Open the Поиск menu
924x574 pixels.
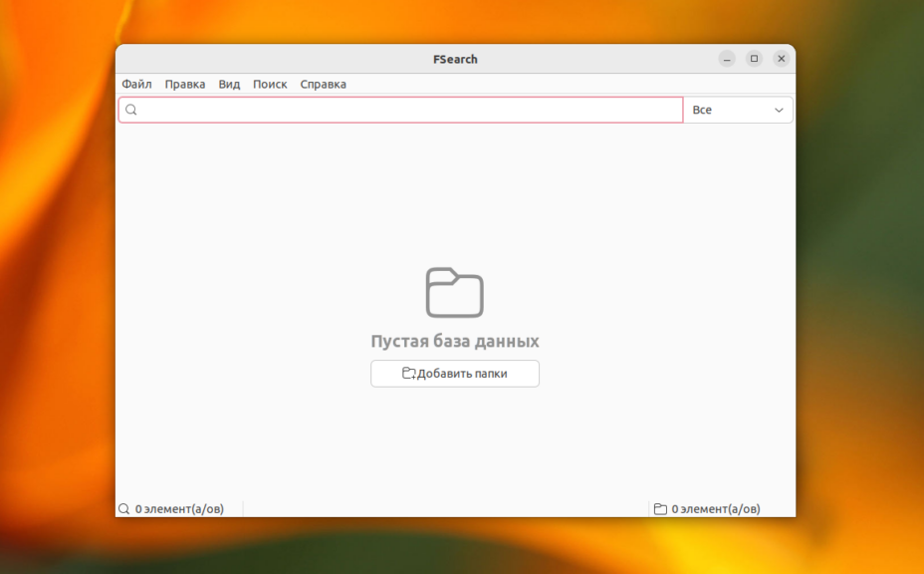[x=270, y=85]
